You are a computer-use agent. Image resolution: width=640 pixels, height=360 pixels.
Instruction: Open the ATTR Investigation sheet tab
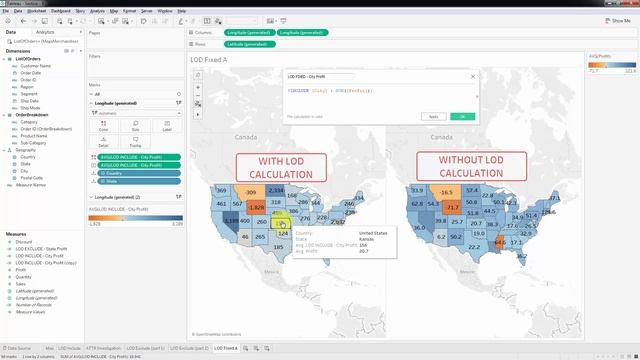(x=103, y=348)
